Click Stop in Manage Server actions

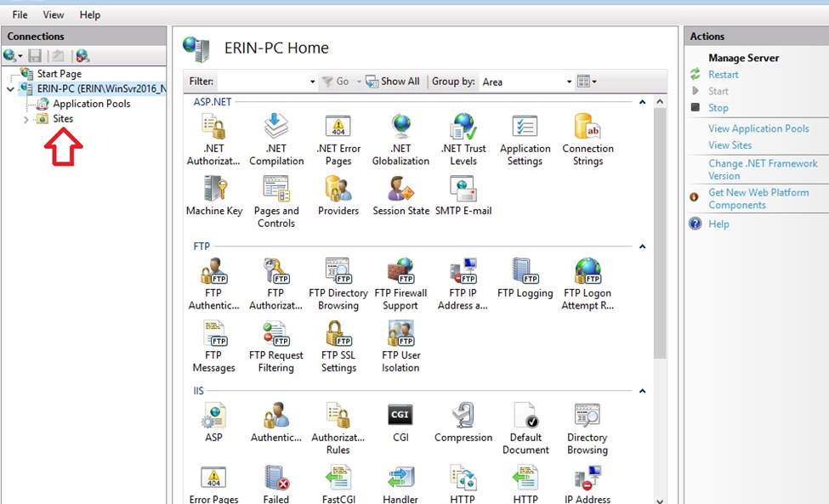718,108
